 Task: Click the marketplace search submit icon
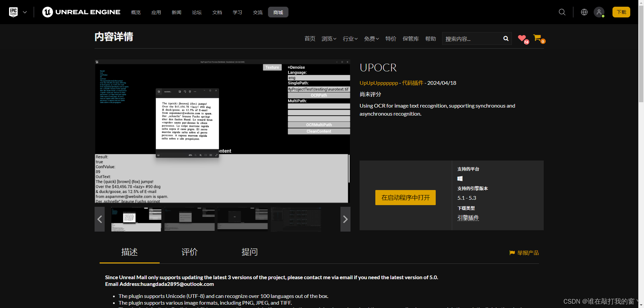coord(506,39)
